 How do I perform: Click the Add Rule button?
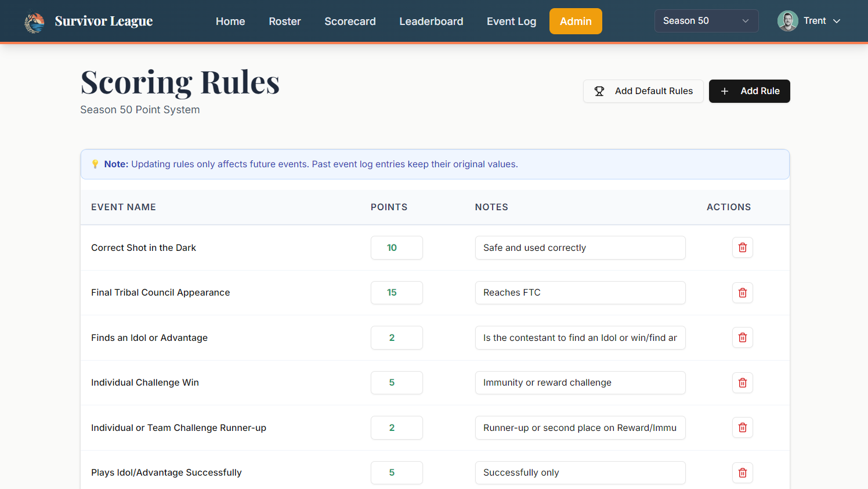(749, 91)
